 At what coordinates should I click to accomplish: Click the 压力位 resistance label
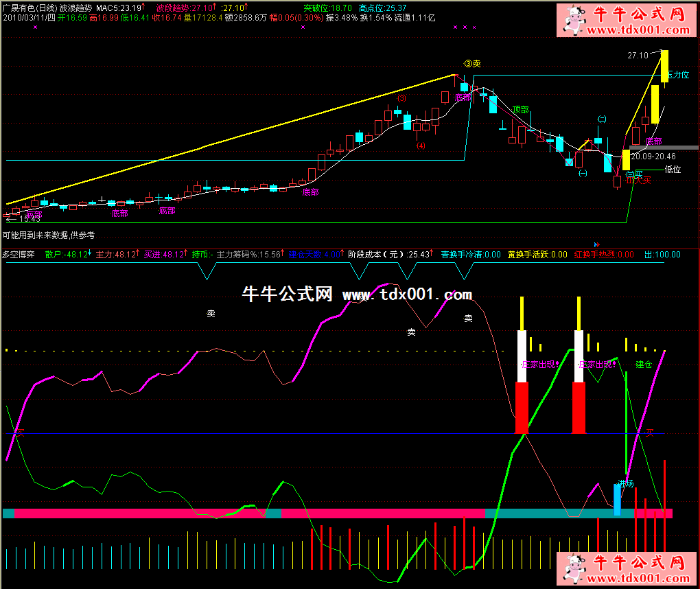point(679,75)
